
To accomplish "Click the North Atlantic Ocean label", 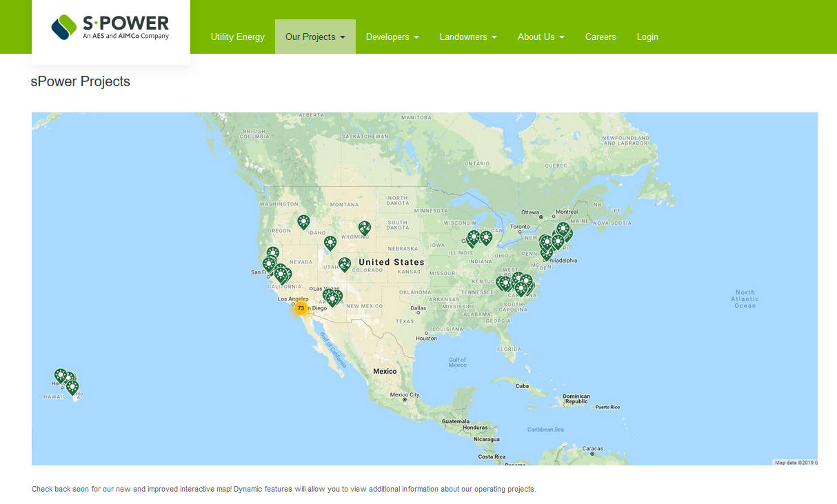I will 745,299.
